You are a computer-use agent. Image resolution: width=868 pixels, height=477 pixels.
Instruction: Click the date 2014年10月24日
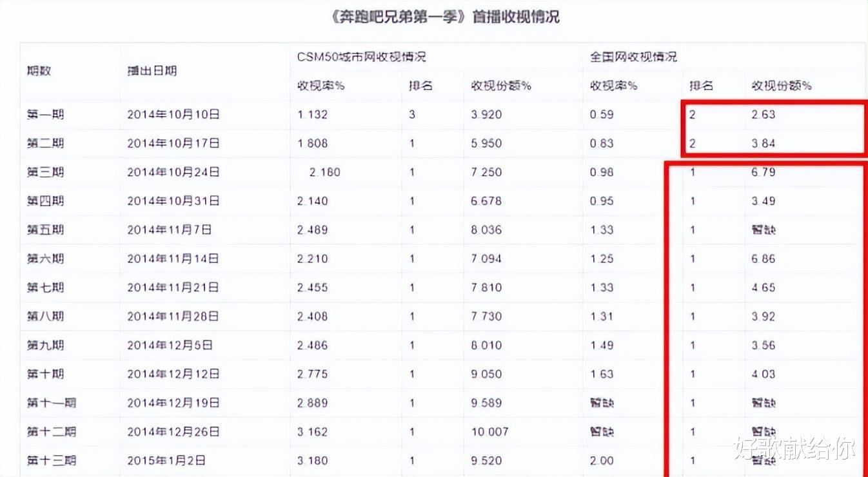click(x=173, y=172)
